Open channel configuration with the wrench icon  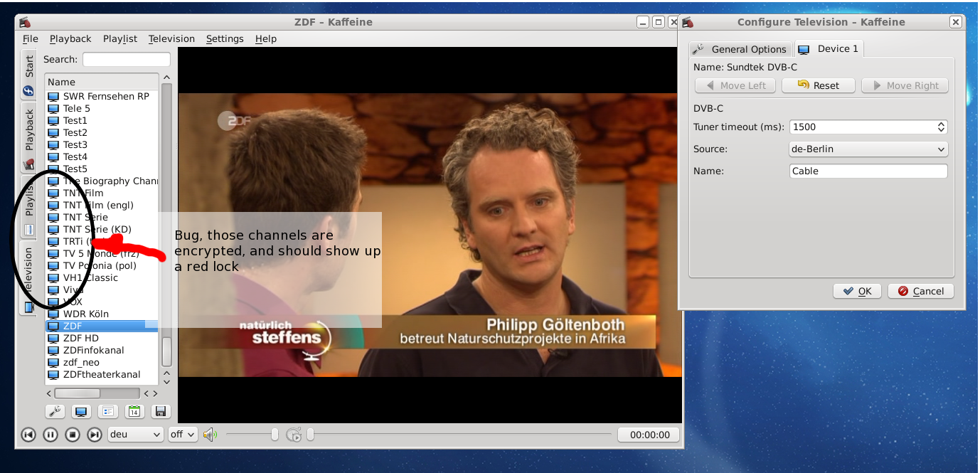pyautogui.click(x=55, y=411)
